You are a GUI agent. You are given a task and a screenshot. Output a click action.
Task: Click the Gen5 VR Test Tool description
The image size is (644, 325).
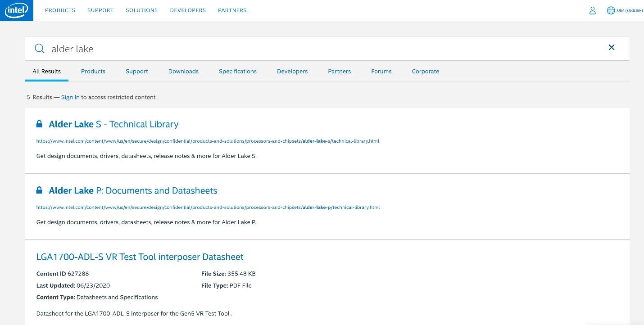coord(134,313)
